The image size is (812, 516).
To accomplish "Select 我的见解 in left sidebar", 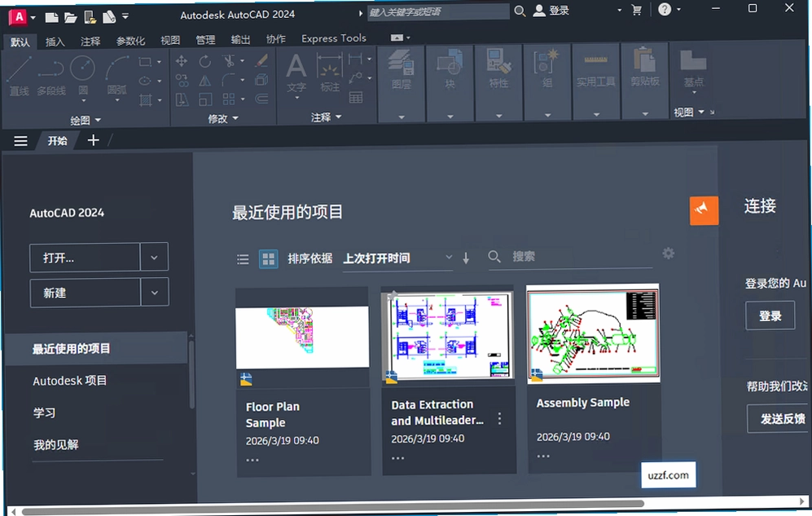I will coord(56,444).
